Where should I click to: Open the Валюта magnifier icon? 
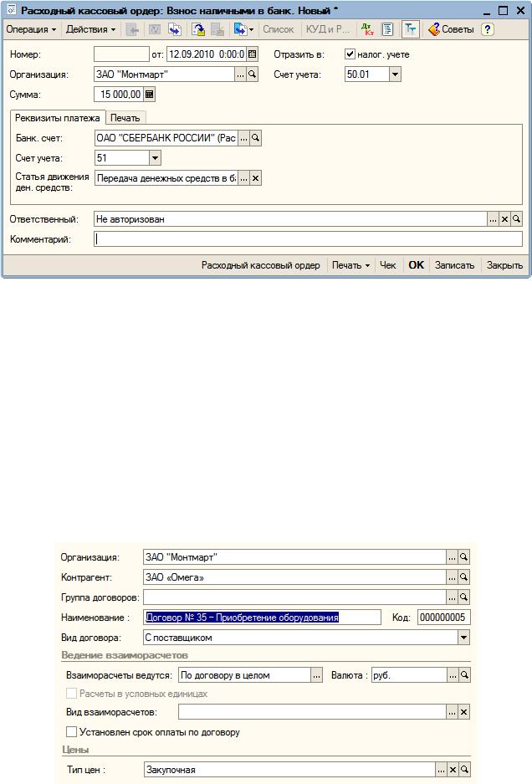(464, 675)
